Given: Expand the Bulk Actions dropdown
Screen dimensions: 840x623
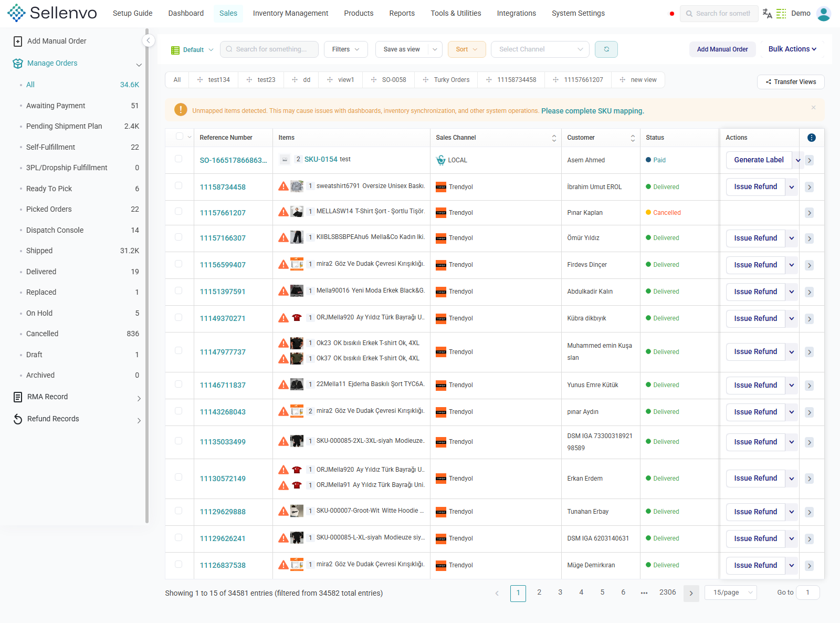Looking at the screenshot, I should point(792,49).
